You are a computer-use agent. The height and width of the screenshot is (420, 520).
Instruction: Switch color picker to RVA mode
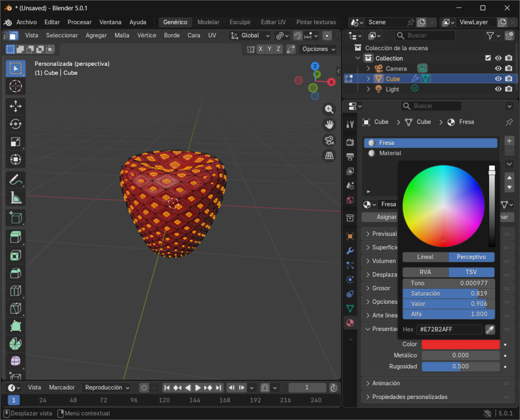tap(425, 272)
